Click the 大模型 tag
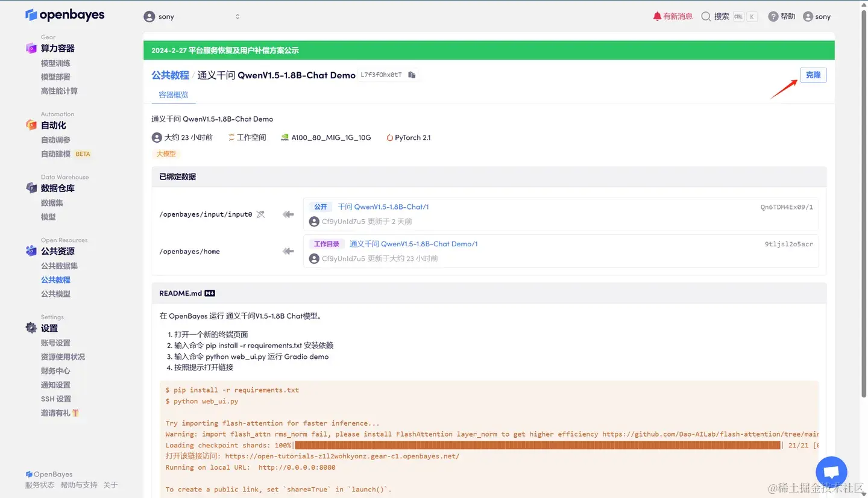The height and width of the screenshot is (498, 868). point(166,154)
